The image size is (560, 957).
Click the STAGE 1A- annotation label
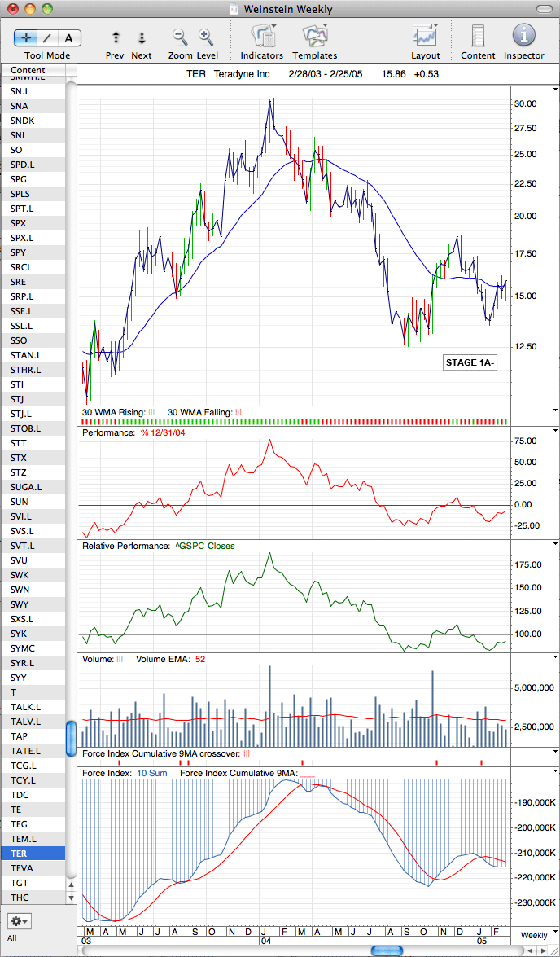click(470, 362)
